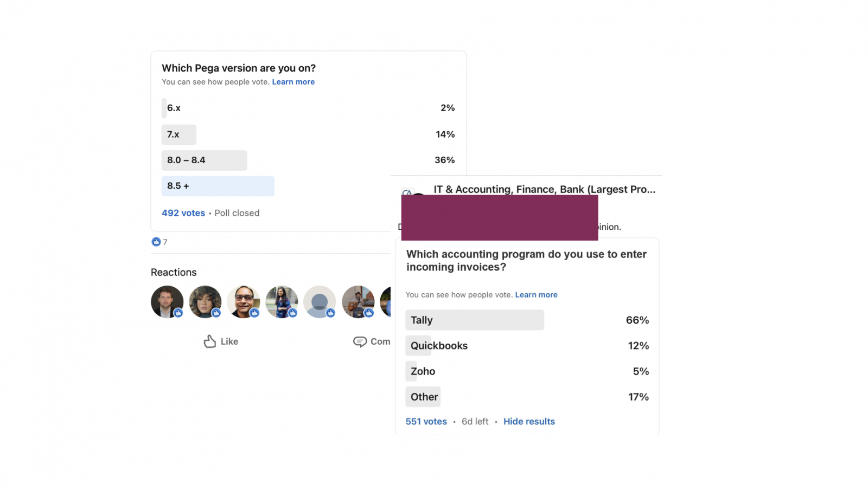
Task: Click Hide results link
Action: tap(529, 422)
